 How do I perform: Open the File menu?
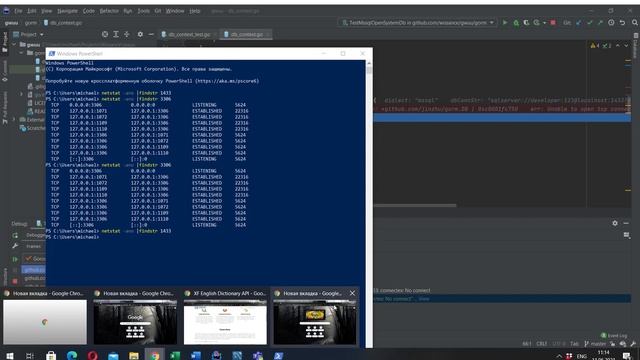point(18,11)
